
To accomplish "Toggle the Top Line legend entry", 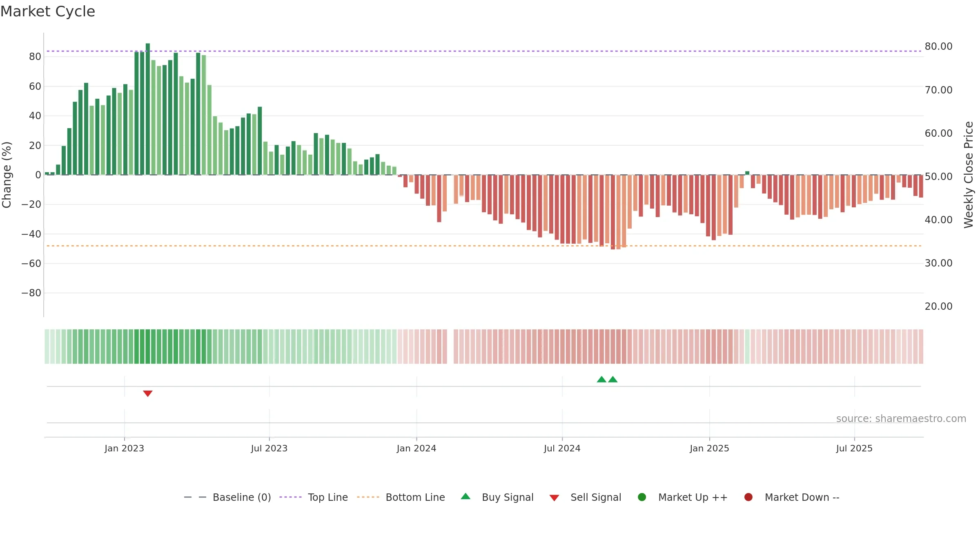I will pyautogui.click(x=314, y=497).
